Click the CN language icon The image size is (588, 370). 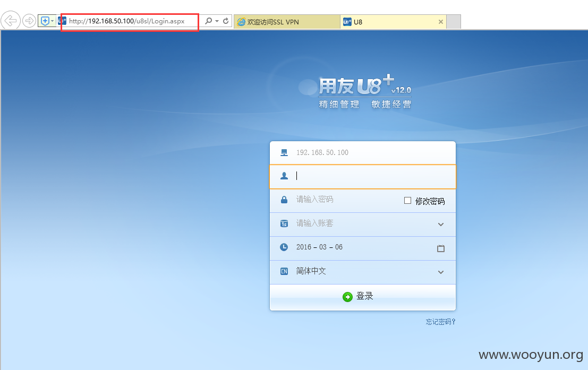[284, 271]
